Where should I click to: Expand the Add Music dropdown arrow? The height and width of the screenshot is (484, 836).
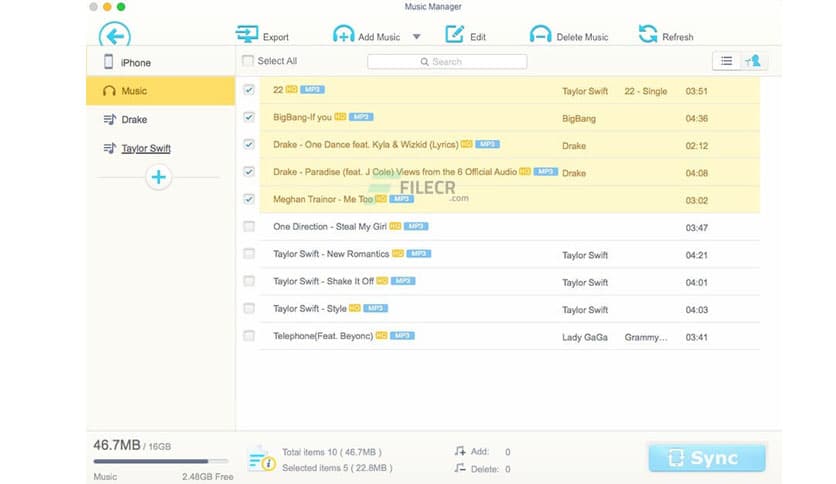click(x=416, y=37)
